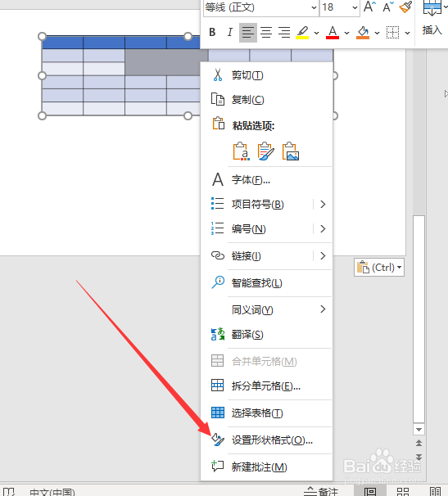448x496 pixels.
Task: Apply center text alignment
Action: [266, 32]
